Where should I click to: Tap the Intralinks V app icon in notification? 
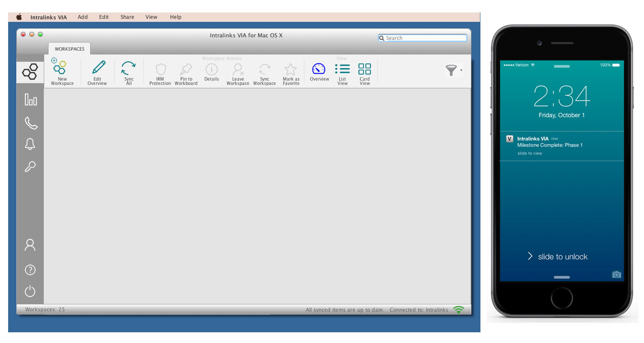[510, 138]
